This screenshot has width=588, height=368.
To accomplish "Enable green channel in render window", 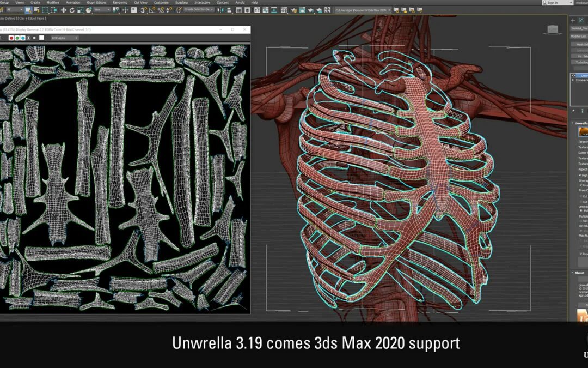I will (x=17, y=38).
